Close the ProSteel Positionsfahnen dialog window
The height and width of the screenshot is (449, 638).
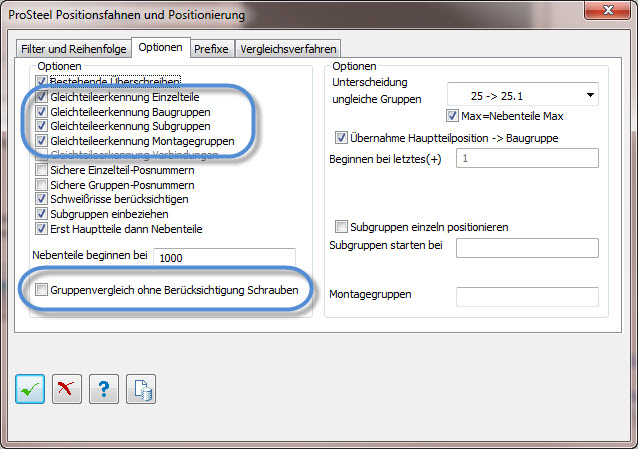tap(607, 10)
